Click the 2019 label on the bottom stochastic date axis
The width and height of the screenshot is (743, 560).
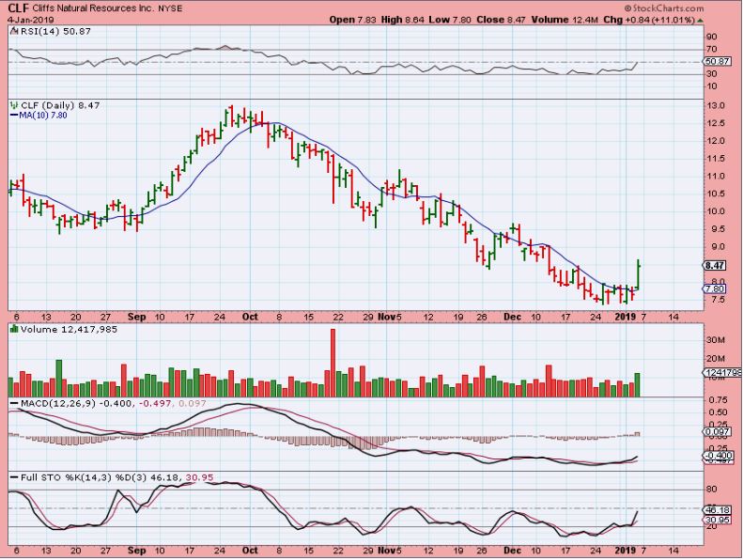click(625, 551)
